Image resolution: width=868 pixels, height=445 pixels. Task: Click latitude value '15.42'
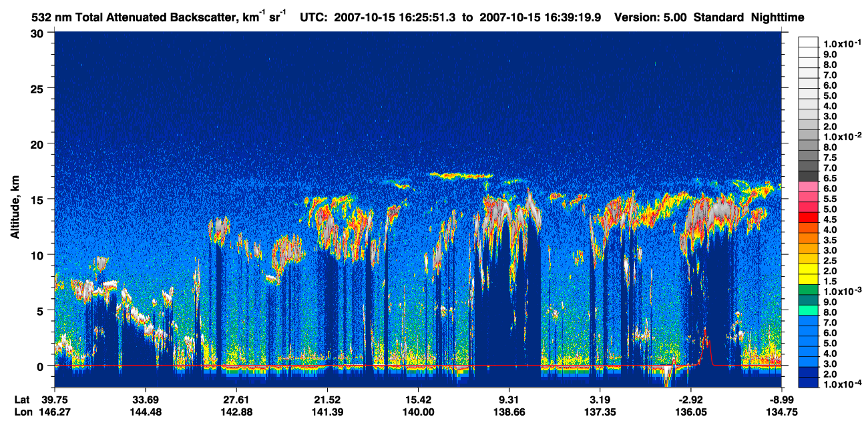tap(418, 399)
